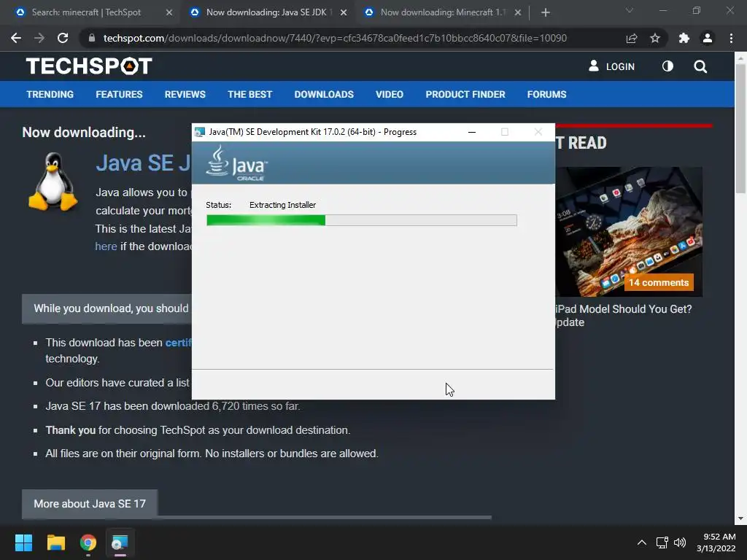Open the iPad Model article headline
Viewport: 747px width, 560px height.
click(x=623, y=315)
